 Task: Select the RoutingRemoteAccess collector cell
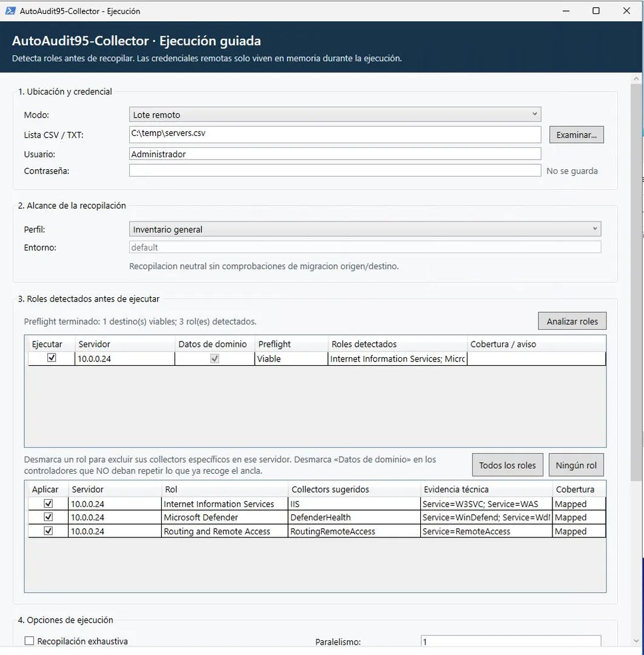click(x=354, y=531)
